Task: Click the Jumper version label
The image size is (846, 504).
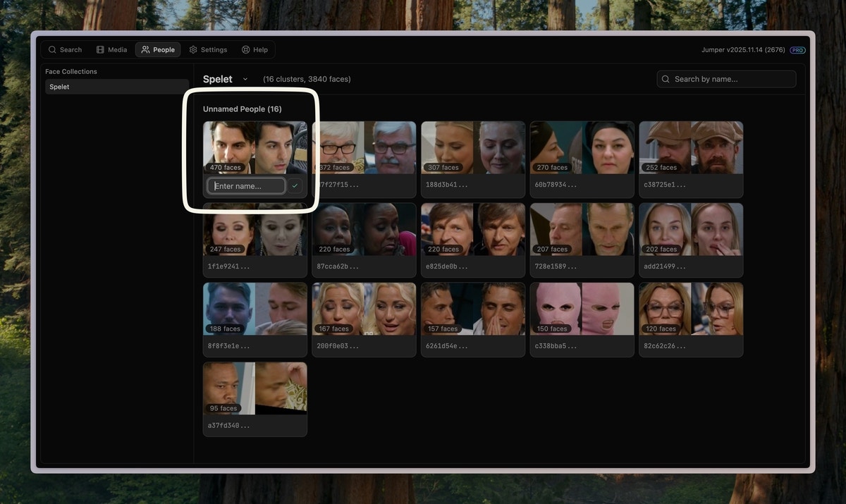Action: (x=739, y=49)
